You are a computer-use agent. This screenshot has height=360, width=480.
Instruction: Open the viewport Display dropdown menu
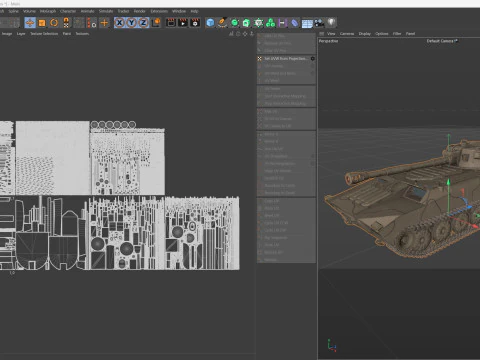pos(365,34)
